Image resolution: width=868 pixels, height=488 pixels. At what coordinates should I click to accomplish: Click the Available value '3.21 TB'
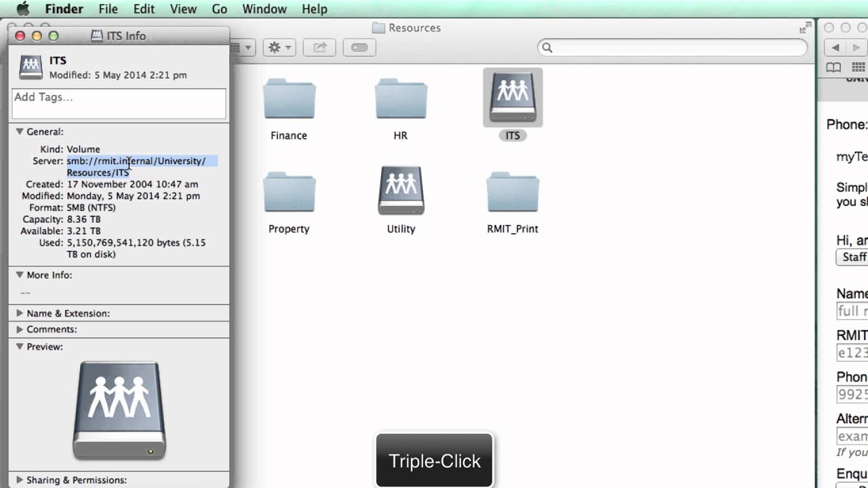click(x=83, y=231)
